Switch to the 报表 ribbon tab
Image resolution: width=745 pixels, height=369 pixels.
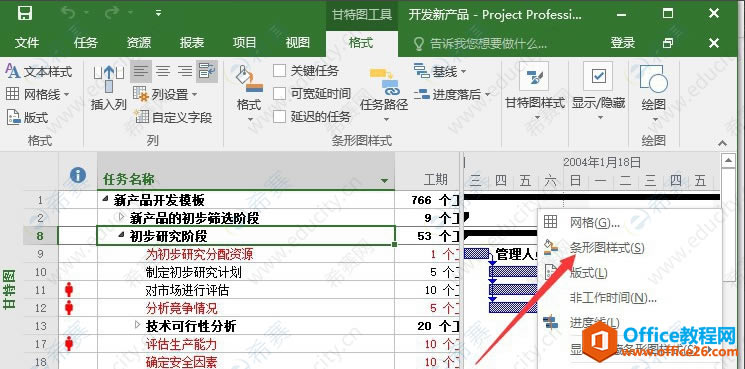click(192, 43)
